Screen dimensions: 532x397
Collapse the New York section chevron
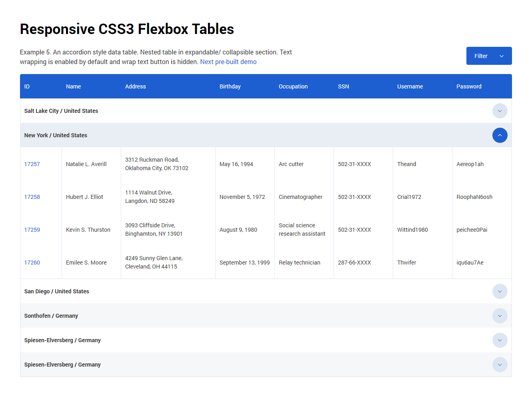500,135
